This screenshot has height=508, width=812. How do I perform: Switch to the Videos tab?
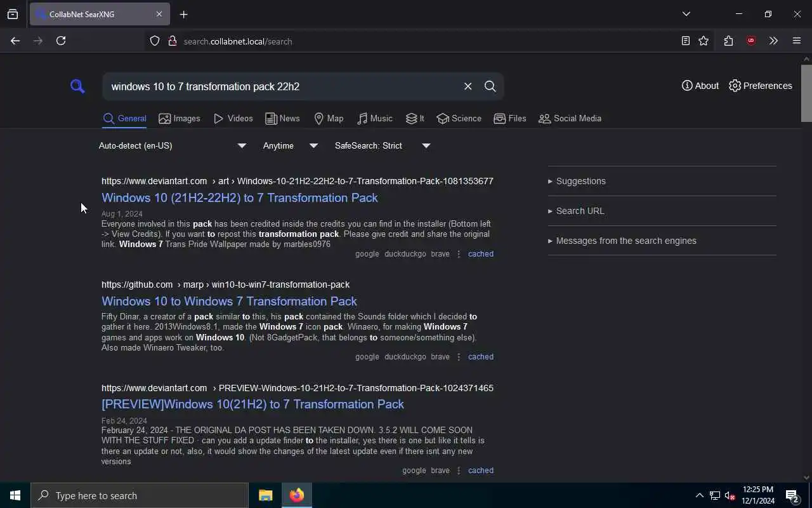point(233,119)
